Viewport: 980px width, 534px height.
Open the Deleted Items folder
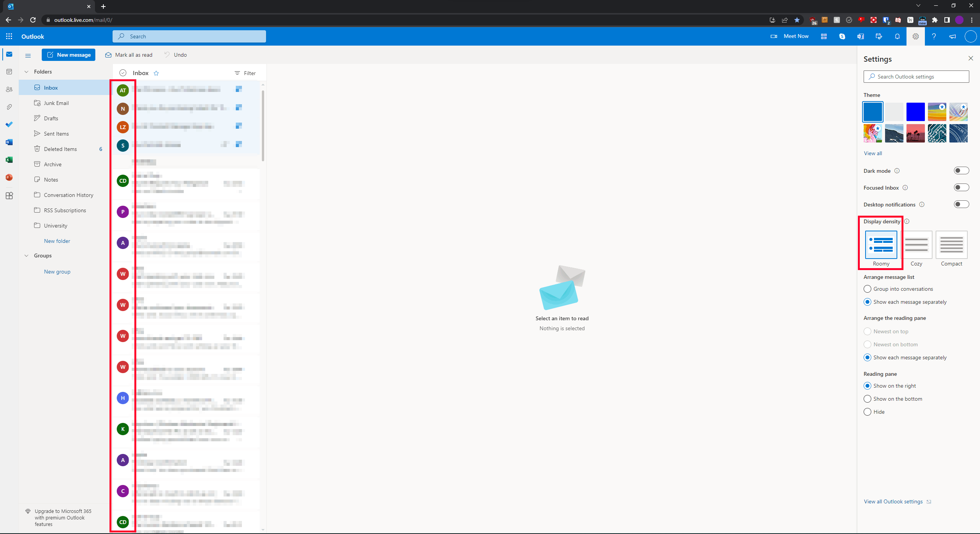pyautogui.click(x=60, y=149)
